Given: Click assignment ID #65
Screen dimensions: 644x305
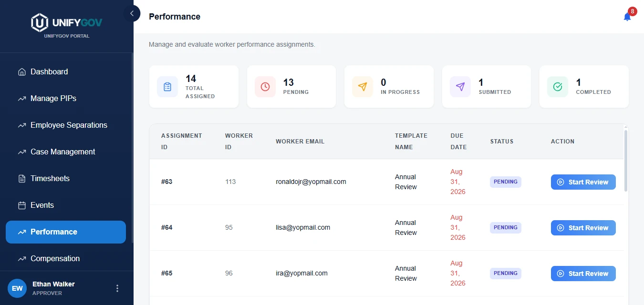Looking at the screenshot, I should (x=167, y=274).
